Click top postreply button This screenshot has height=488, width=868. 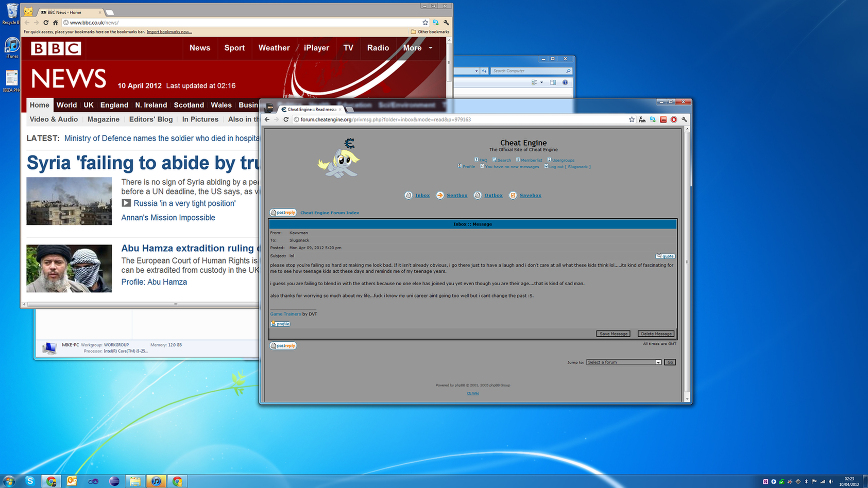[283, 213]
